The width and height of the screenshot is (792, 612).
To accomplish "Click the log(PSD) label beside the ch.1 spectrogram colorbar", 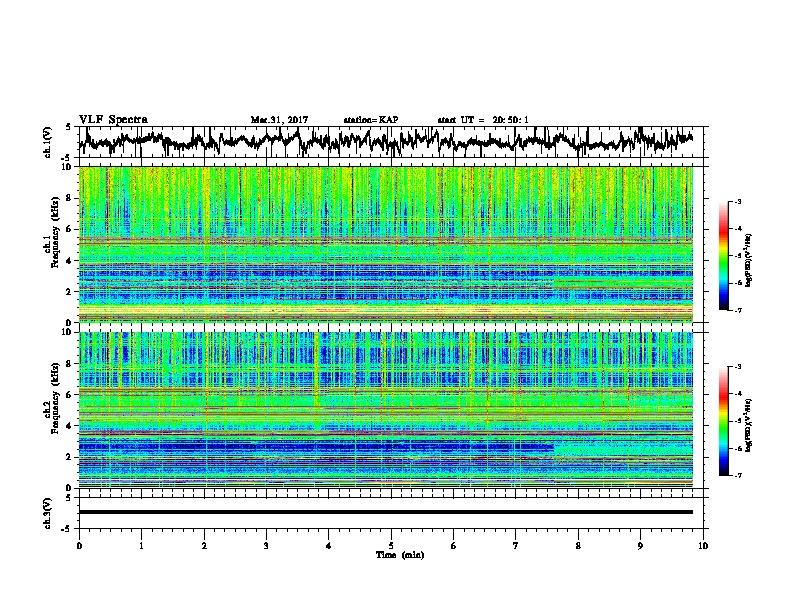I will 748,260.
